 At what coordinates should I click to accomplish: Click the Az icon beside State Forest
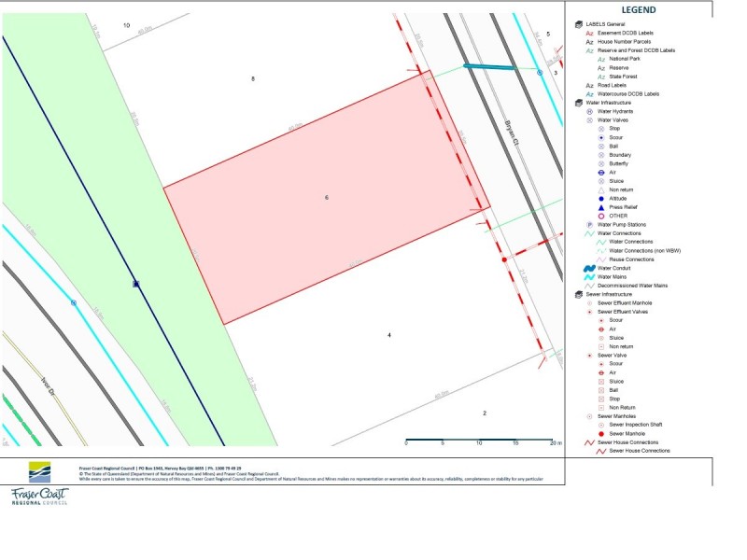pyautogui.click(x=601, y=77)
